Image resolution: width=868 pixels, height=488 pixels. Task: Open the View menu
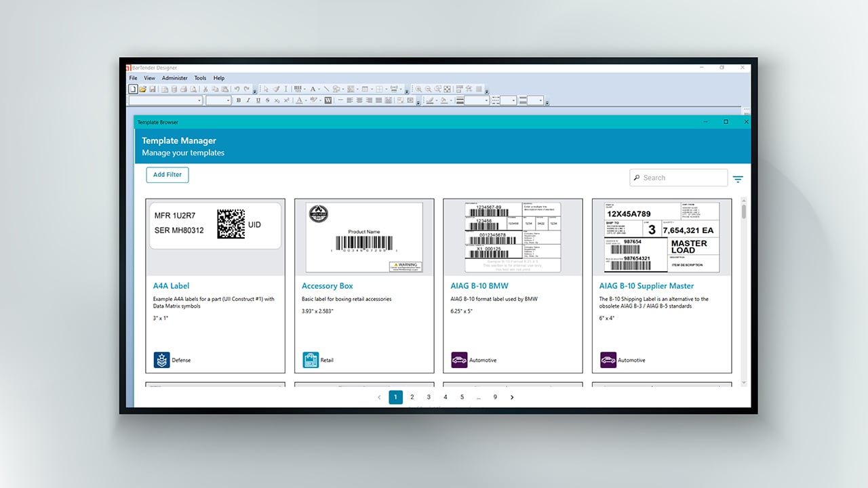(x=149, y=78)
